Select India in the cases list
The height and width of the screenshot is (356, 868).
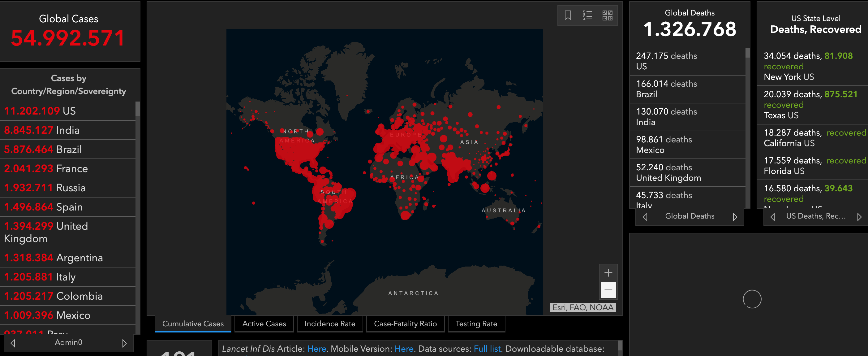(67, 130)
